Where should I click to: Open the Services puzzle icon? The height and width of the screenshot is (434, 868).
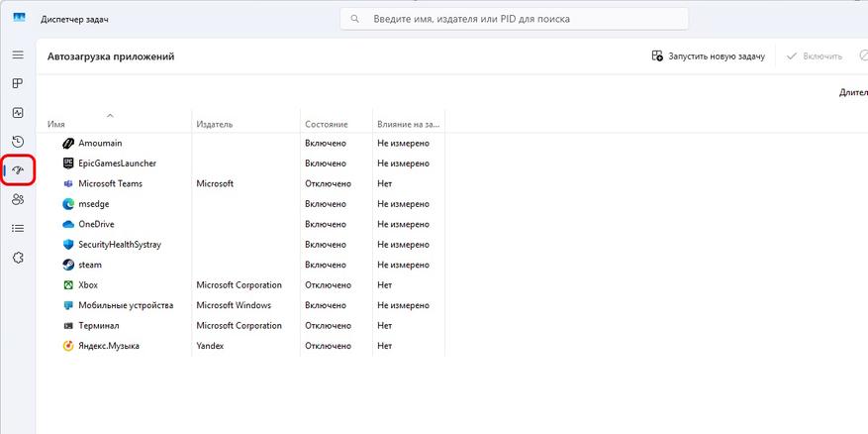click(18, 258)
